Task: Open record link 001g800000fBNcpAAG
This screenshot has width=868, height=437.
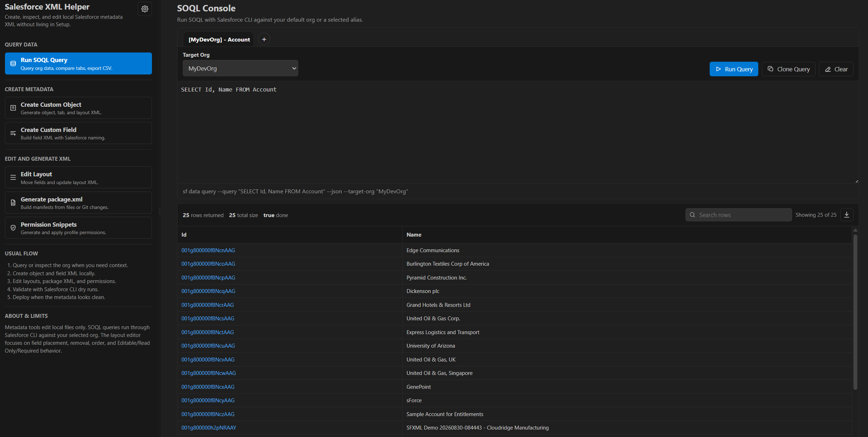Action: [x=208, y=278]
